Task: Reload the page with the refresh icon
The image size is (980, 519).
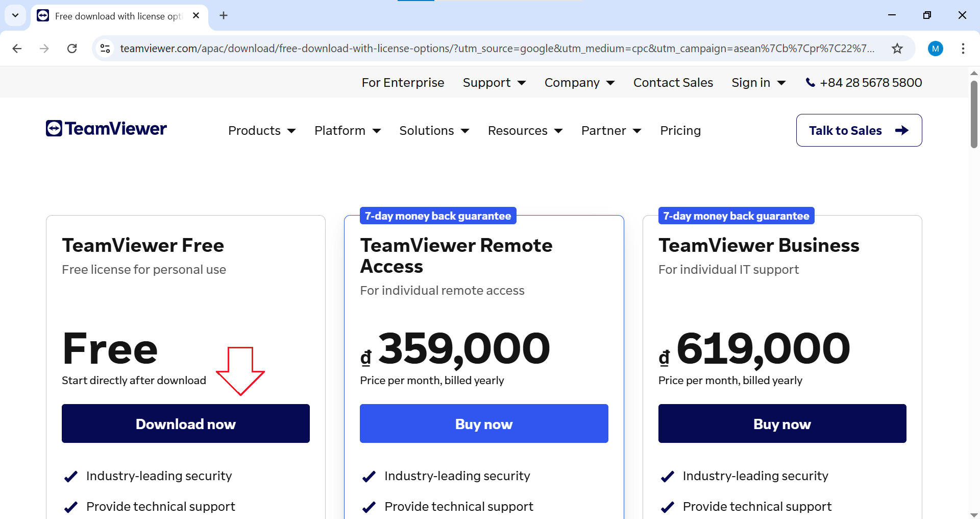Action: (72, 49)
